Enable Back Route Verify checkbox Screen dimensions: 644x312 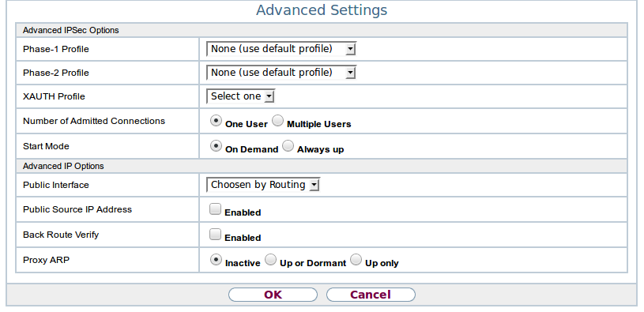click(x=215, y=235)
